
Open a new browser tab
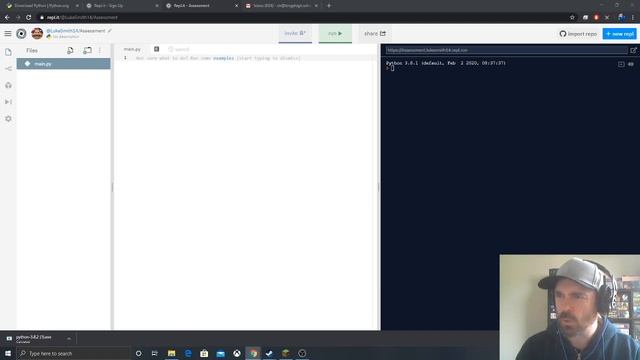[329, 6]
